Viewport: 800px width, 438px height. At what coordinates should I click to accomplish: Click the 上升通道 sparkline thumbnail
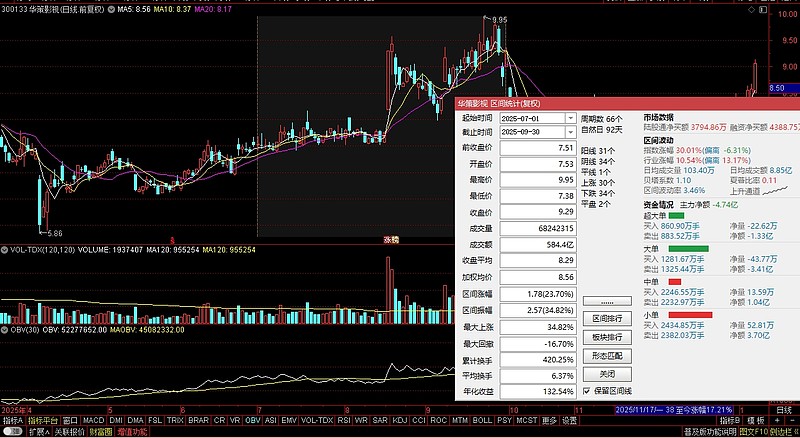point(775,190)
